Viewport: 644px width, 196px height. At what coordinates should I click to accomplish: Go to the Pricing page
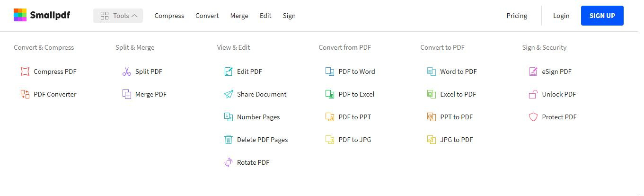[517, 16]
